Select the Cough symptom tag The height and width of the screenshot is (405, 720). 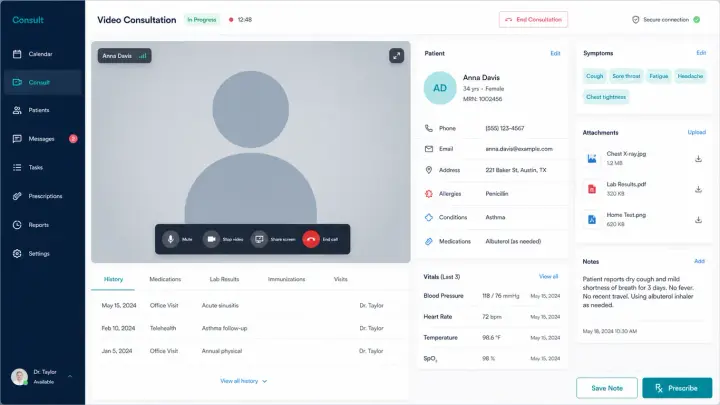(x=594, y=76)
